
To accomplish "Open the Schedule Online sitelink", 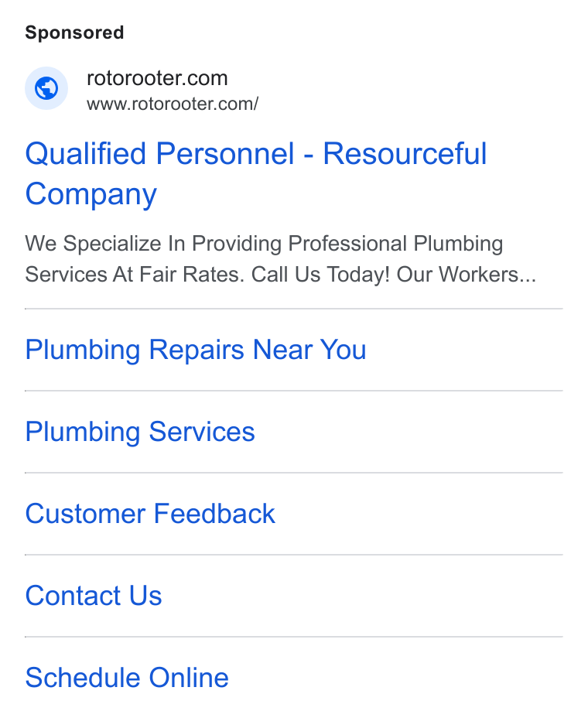I will click(x=127, y=678).
